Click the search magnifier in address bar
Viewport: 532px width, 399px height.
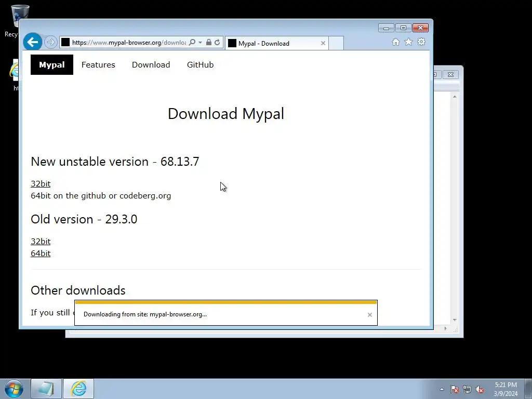(x=192, y=43)
